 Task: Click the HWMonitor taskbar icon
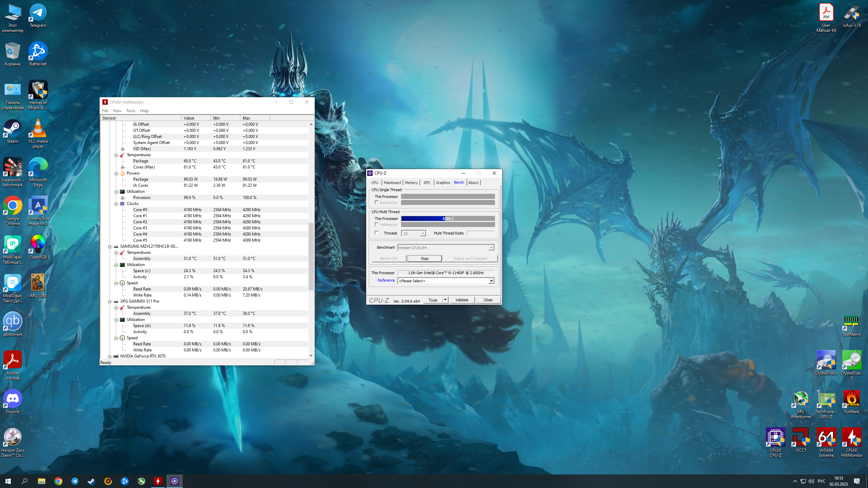[158, 481]
